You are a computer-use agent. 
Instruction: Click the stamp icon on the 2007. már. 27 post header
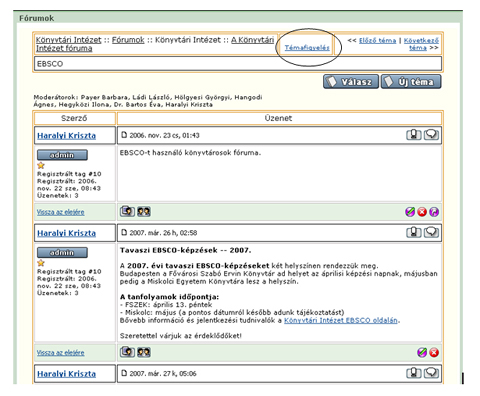[414, 373]
